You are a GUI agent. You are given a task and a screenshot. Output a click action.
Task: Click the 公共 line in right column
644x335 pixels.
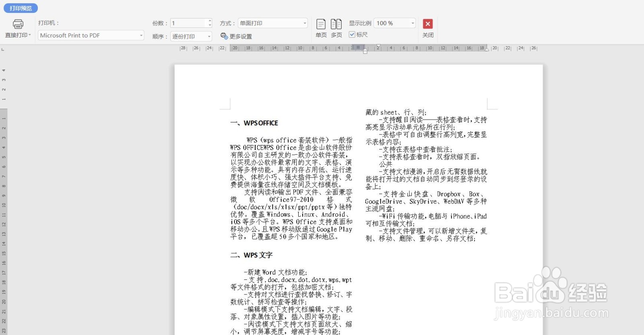[385, 164]
